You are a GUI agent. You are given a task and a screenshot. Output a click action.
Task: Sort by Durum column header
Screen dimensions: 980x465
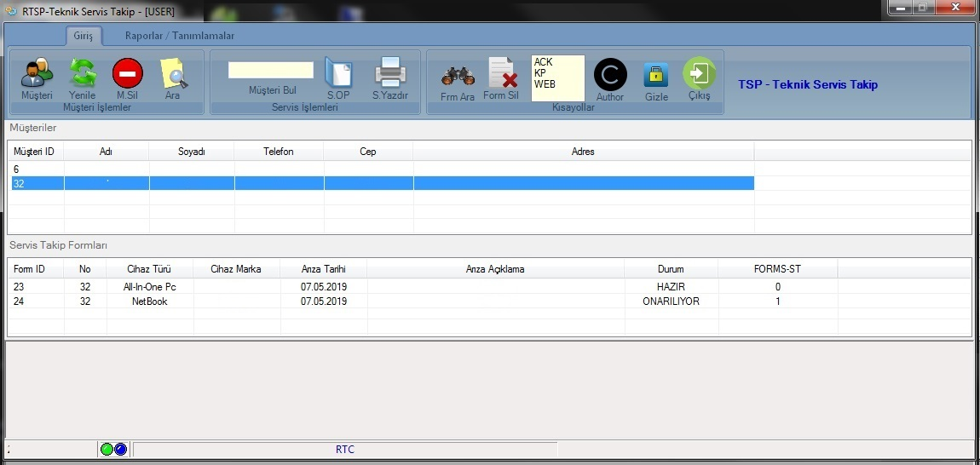(x=672, y=269)
